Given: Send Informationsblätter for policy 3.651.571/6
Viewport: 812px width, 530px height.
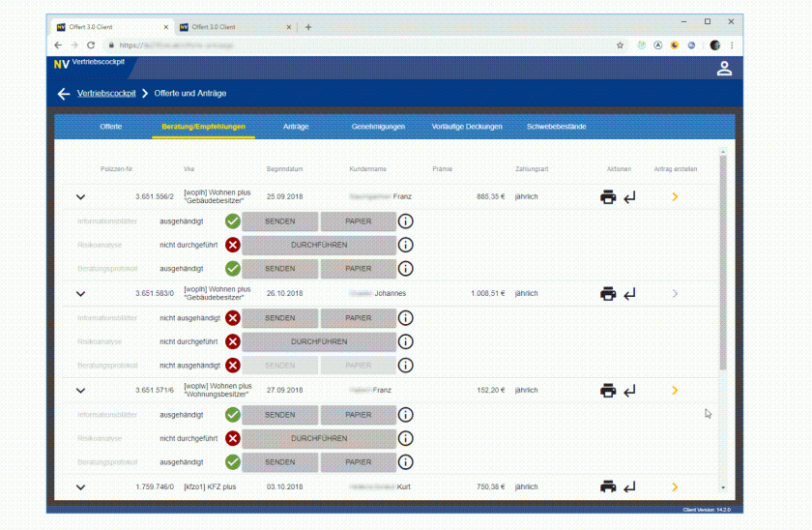Looking at the screenshot, I should [280, 415].
